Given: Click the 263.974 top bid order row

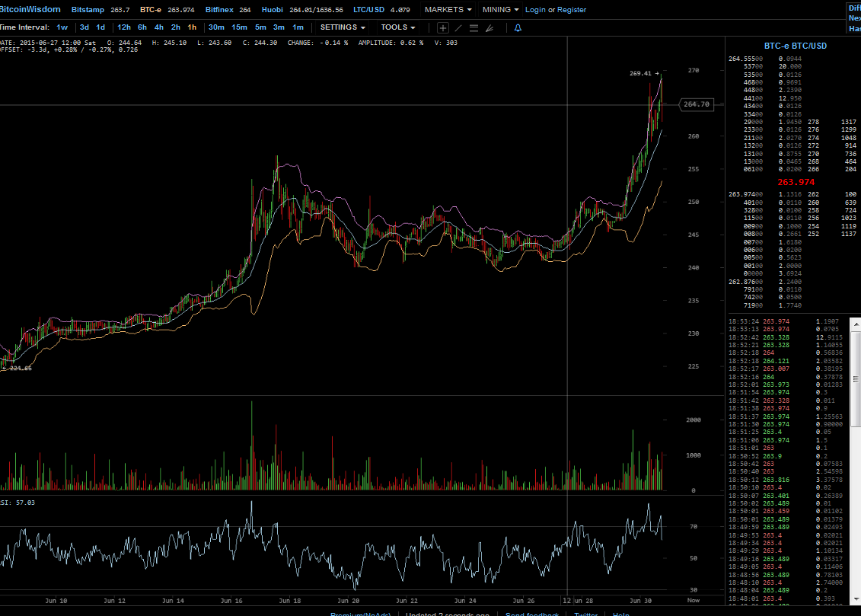Looking at the screenshot, I should point(766,194).
